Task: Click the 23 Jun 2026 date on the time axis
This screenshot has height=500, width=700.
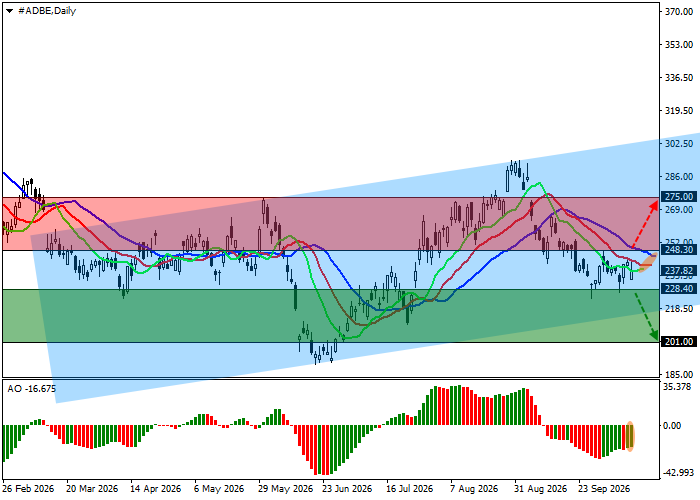Action: 347,489
